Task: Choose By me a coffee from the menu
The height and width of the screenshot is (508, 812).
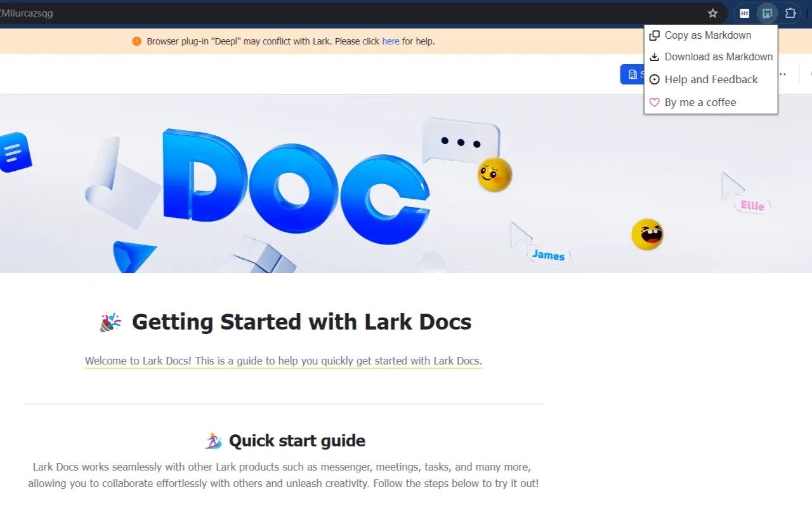Action: click(700, 102)
